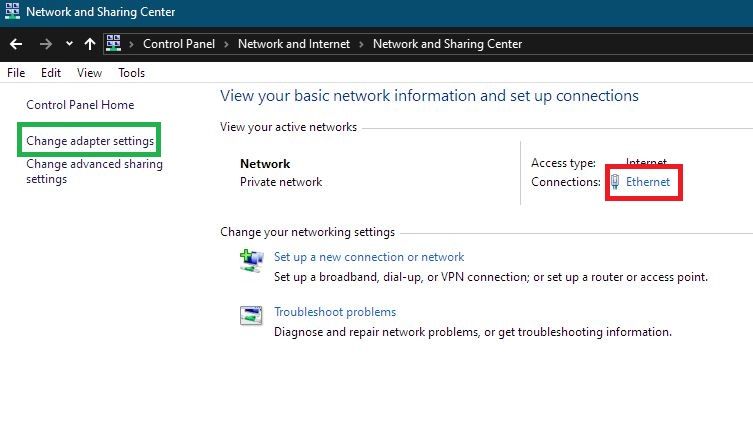Click the Set up new connection icon
The width and height of the screenshot is (753, 439).
(x=251, y=260)
